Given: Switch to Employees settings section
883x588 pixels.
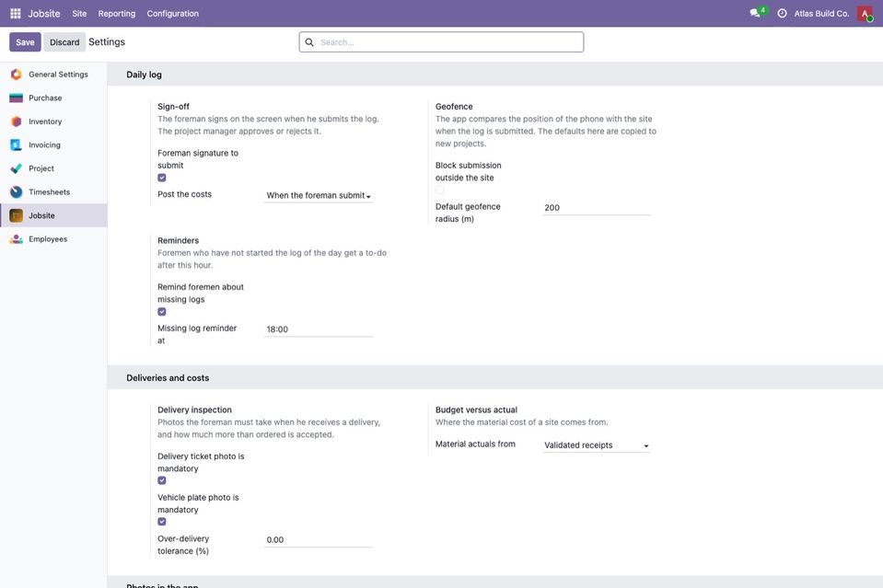Looking at the screenshot, I should point(53,239).
